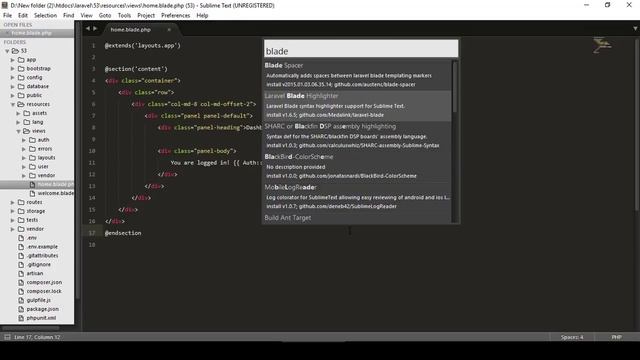
Task: Expand the lang folder
Action: [x=18, y=122]
